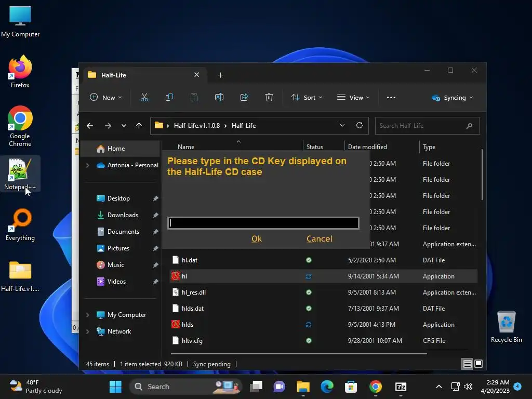Go back with the left arrow button

coord(90,126)
